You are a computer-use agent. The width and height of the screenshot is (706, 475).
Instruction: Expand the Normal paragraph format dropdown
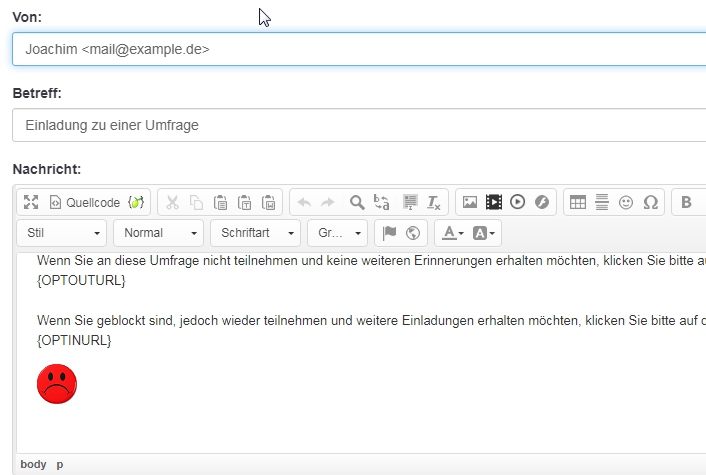point(158,233)
